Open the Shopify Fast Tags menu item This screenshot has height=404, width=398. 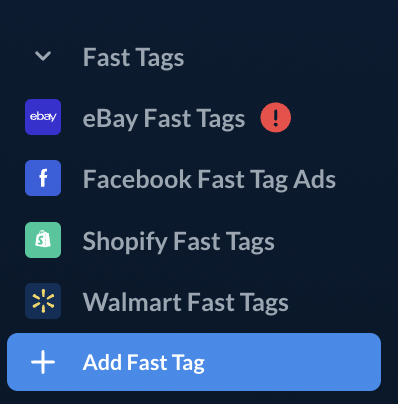coord(179,242)
